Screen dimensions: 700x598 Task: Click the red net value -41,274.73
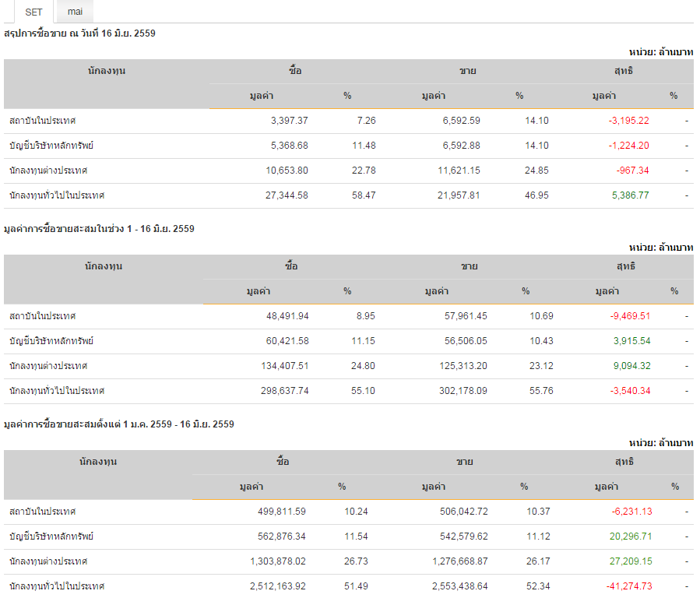(x=630, y=586)
